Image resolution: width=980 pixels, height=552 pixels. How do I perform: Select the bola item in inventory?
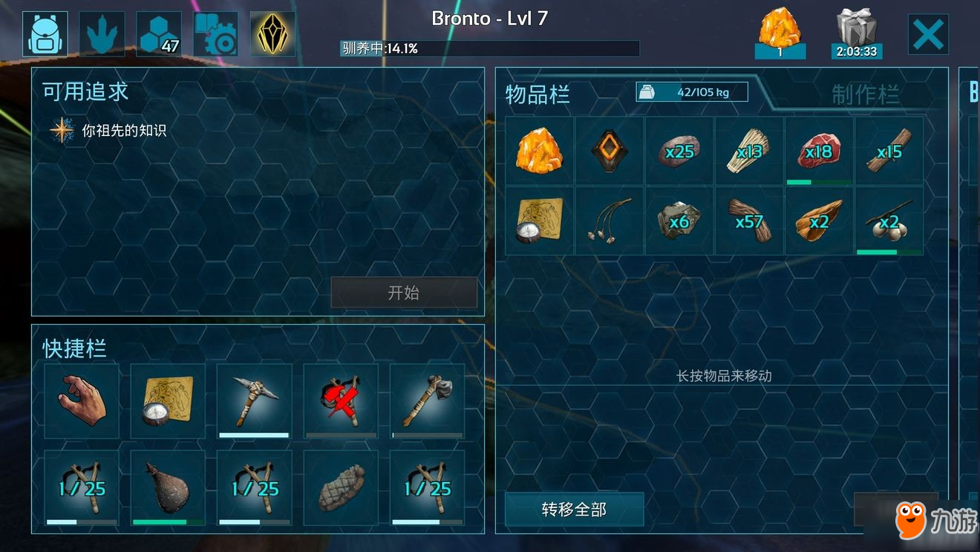click(610, 221)
